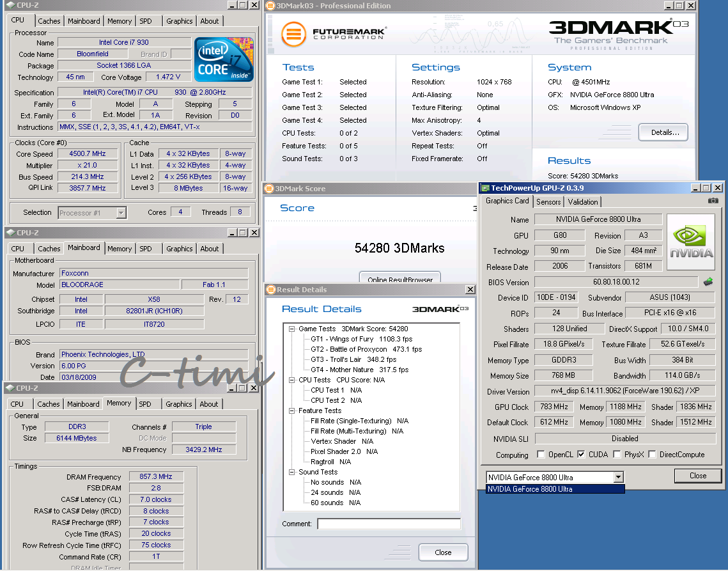Click the Online ResultBrowser button

(x=399, y=278)
